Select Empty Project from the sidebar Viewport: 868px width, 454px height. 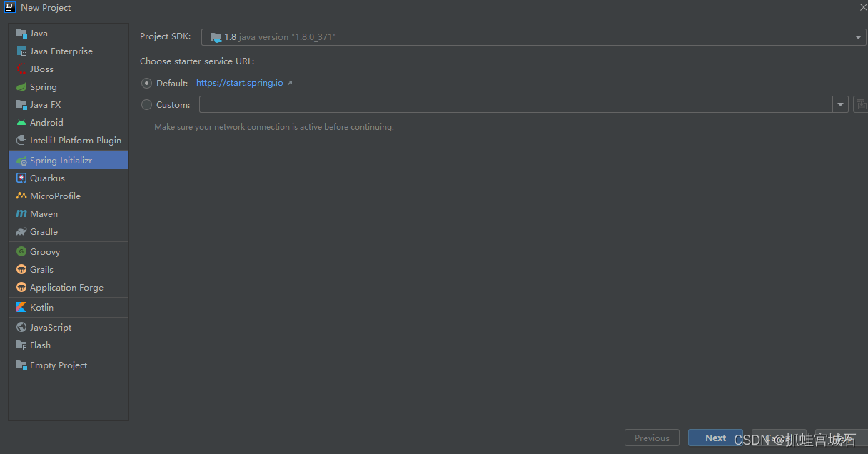pos(56,365)
